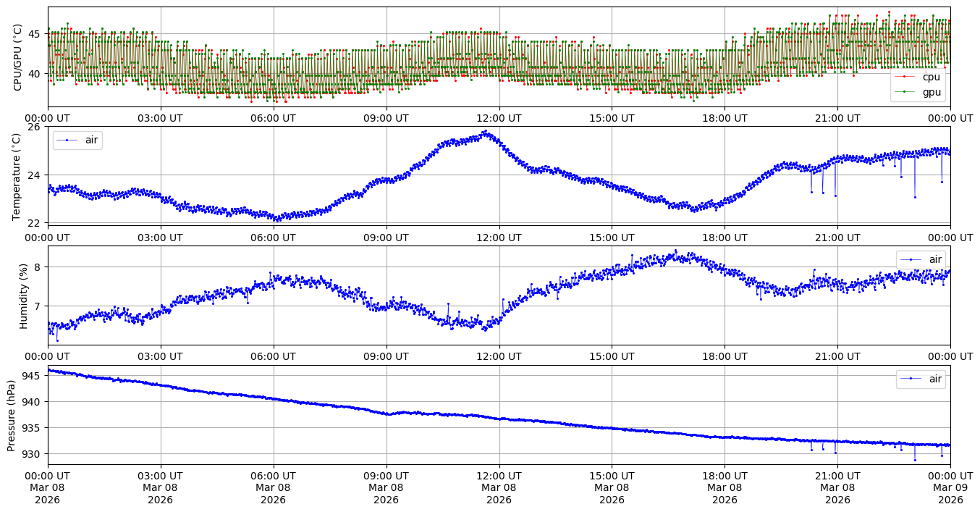Click the Mar 09 2026 date label
980x512 pixels.
[950, 494]
